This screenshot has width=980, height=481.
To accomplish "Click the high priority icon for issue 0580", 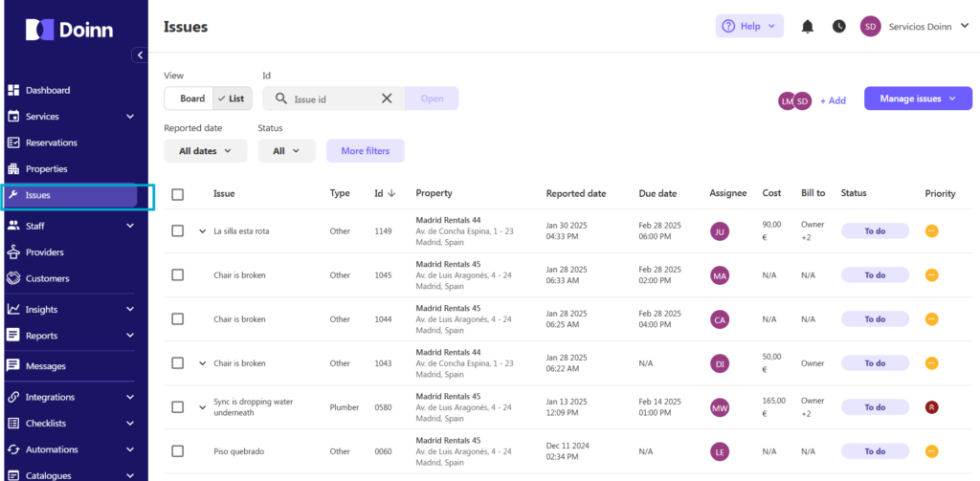I will [932, 407].
